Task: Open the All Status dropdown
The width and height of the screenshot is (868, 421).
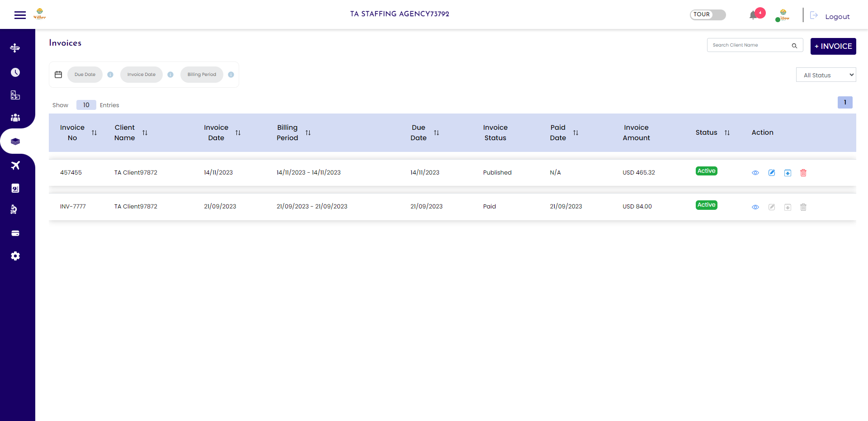Action: click(826, 75)
